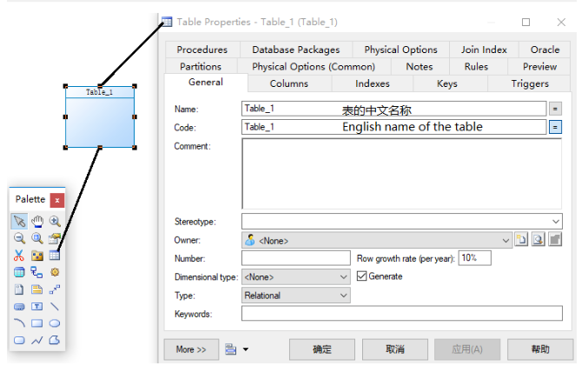588x379 pixels.
Task: Choose the Zoom Out magnifier tool
Action: [19, 238]
